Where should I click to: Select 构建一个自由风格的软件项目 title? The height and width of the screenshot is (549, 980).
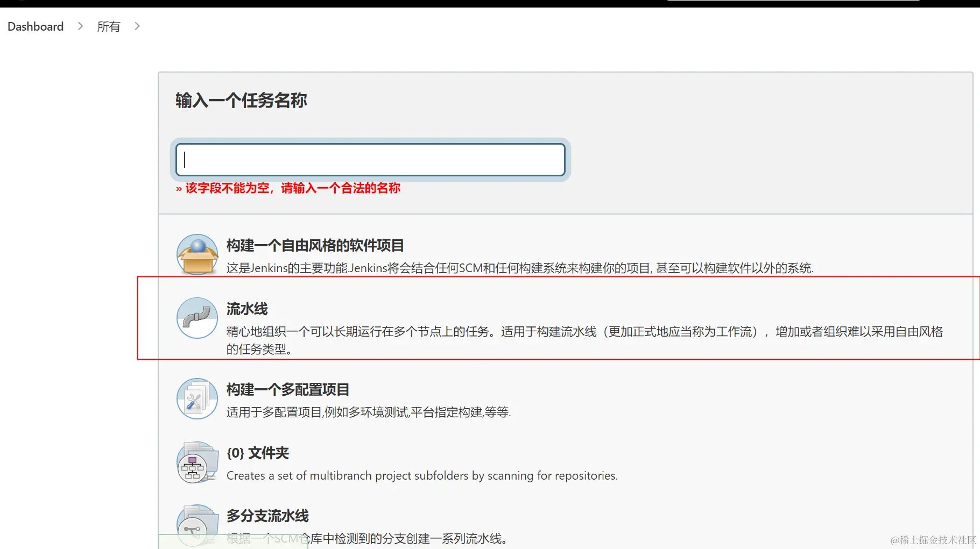[315, 246]
